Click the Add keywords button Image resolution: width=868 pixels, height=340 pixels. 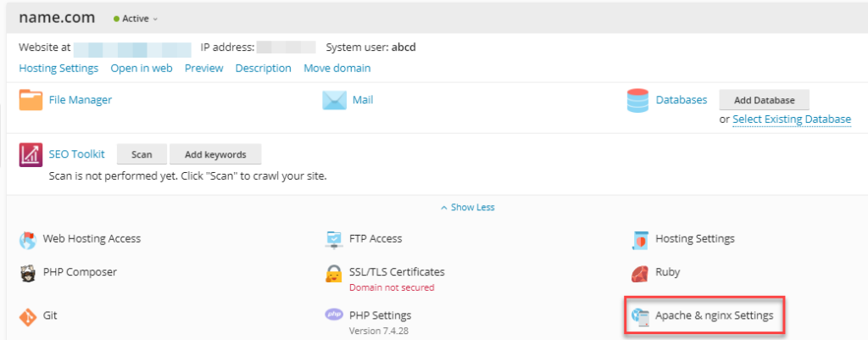(x=215, y=154)
